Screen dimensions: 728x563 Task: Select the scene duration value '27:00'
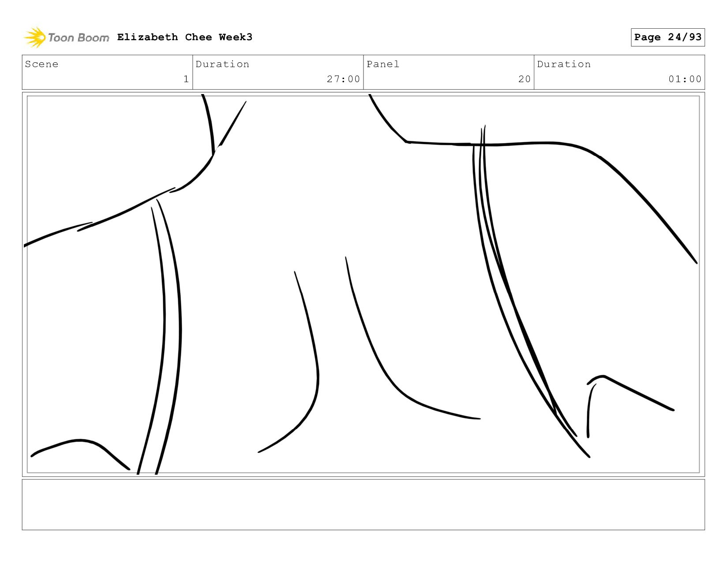click(343, 79)
